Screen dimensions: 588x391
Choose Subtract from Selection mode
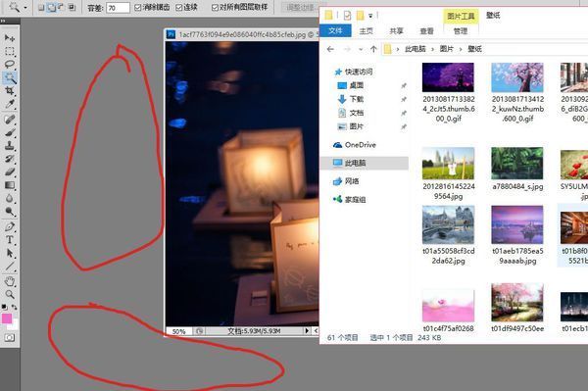pos(61,7)
